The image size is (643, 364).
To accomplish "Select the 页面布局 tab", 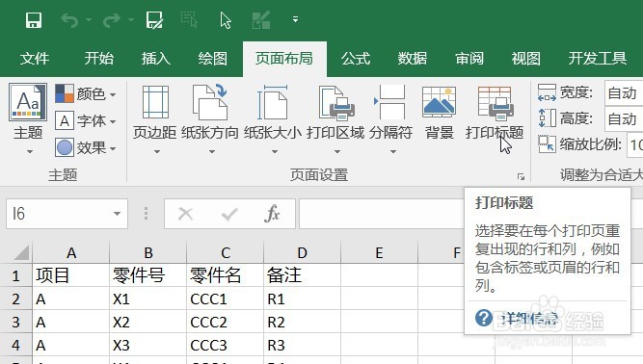I will tap(284, 59).
